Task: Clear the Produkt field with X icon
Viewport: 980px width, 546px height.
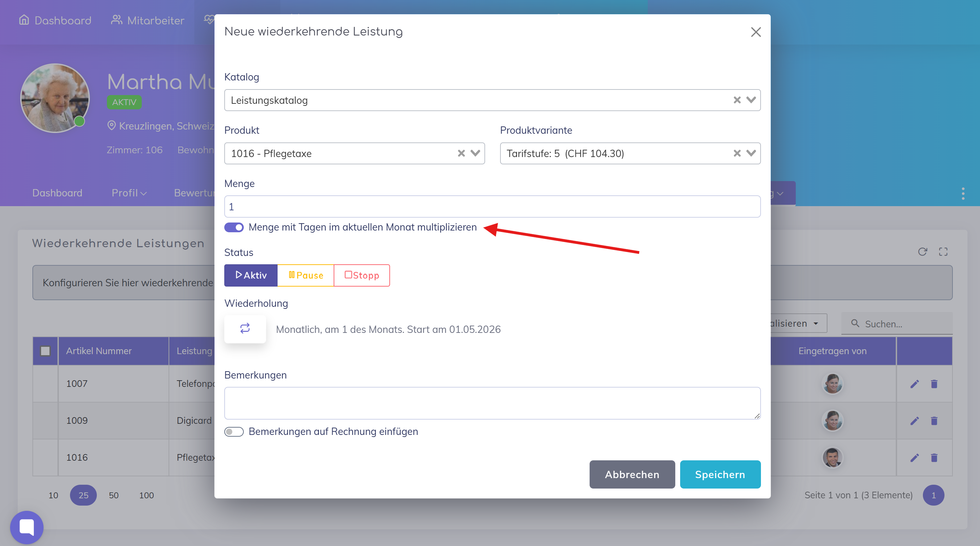Action: click(x=461, y=153)
